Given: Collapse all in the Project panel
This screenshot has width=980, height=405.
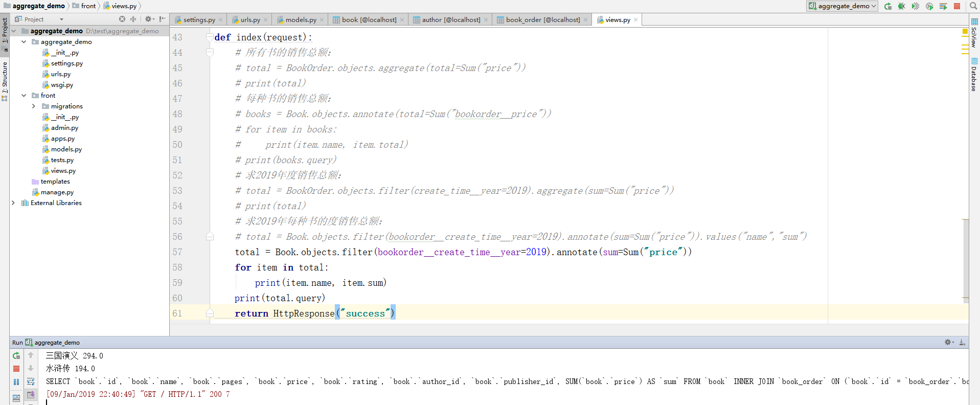Looking at the screenshot, I should point(133,19).
